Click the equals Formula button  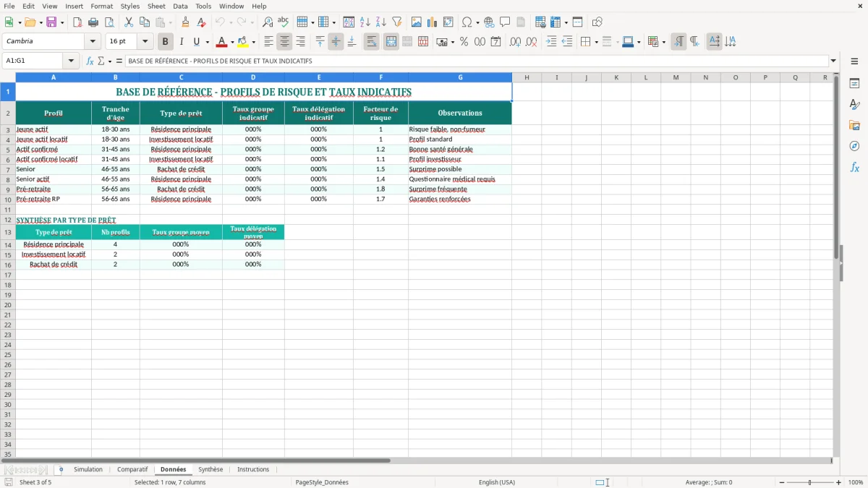click(x=119, y=61)
